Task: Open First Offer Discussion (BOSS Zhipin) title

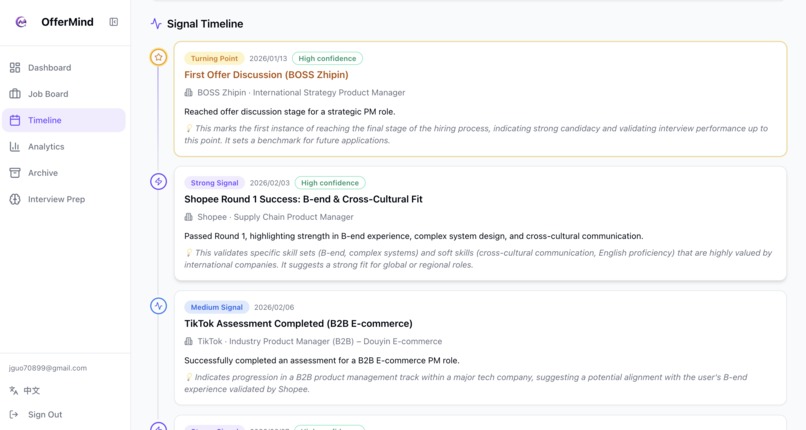Action: point(266,74)
